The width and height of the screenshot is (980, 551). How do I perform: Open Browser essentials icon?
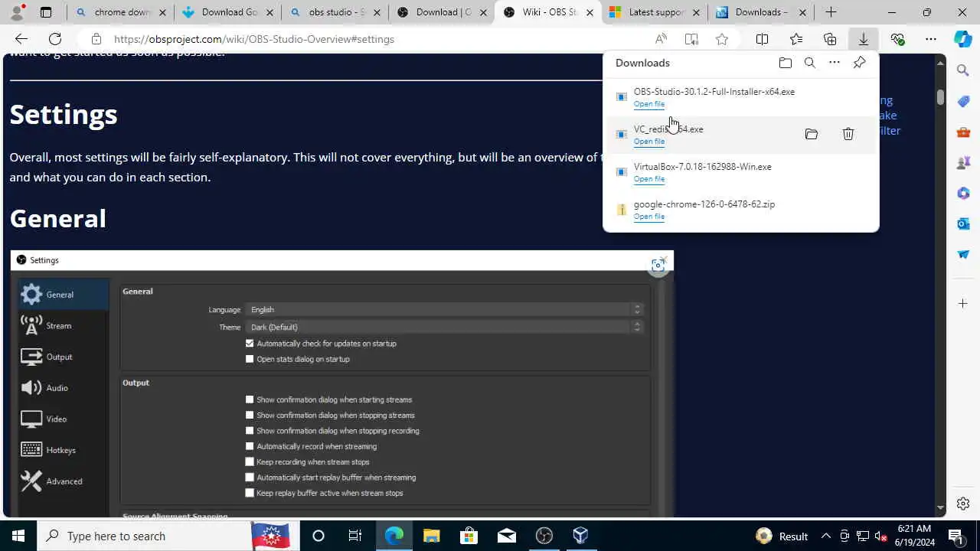tap(897, 39)
